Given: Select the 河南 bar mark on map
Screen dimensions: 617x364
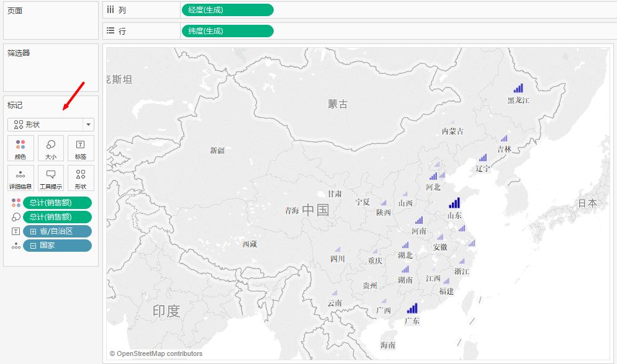Looking at the screenshot, I should tap(419, 220).
